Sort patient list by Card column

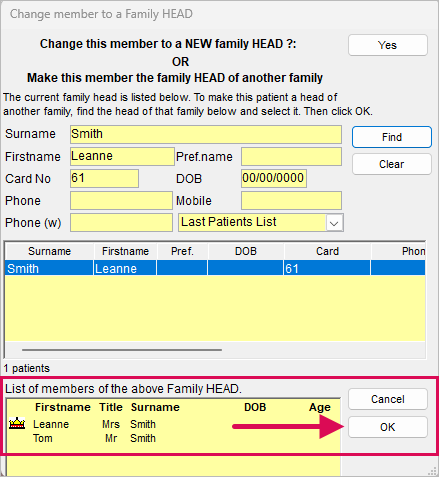pos(327,251)
